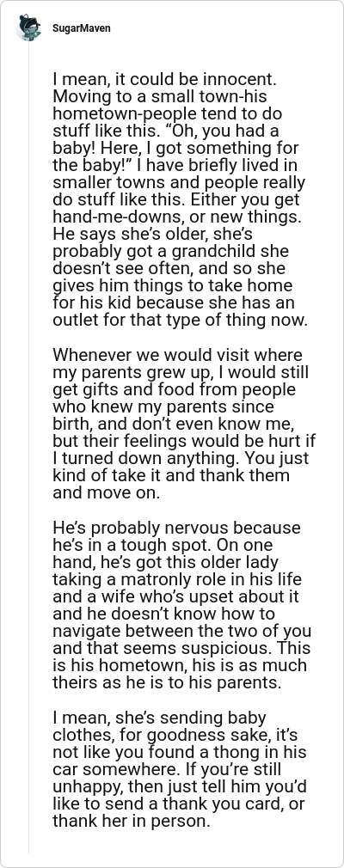
Task: Click the line "navigate between the two of you"
Action: (181, 632)
